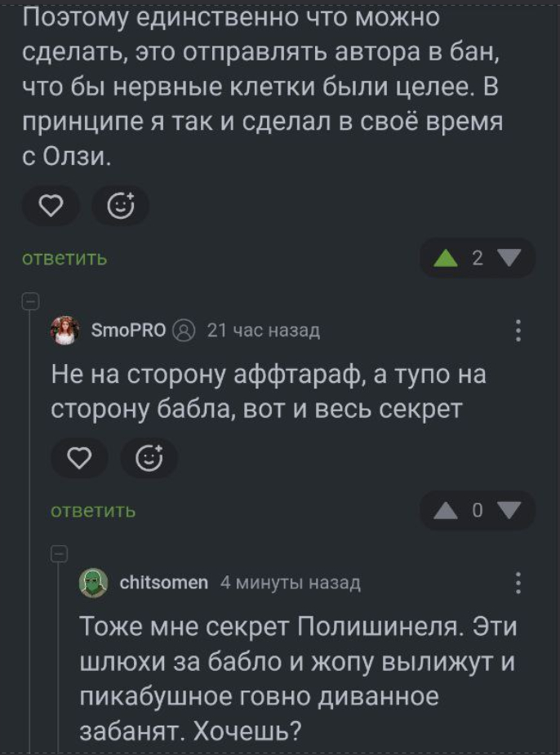Open emoji reactions on the first comment
This screenshot has height=755, width=560.
[121, 206]
